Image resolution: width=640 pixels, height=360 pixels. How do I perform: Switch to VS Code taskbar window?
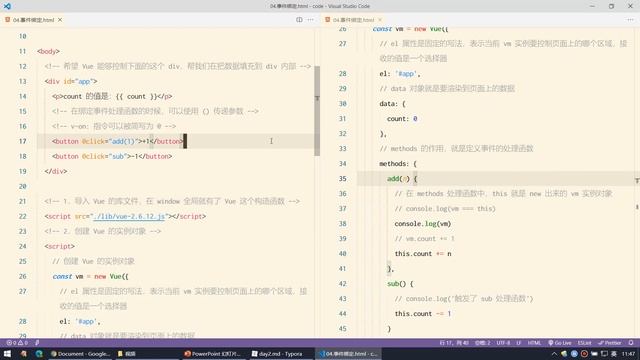(x=348, y=353)
